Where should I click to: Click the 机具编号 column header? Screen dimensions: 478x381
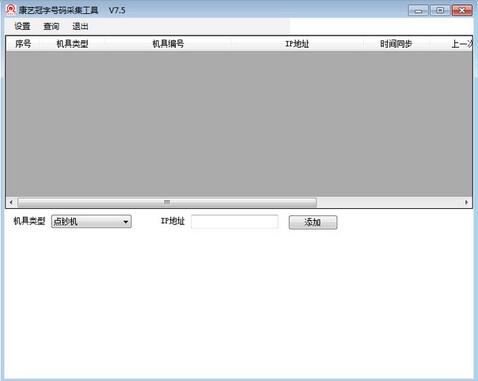click(168, 44)
